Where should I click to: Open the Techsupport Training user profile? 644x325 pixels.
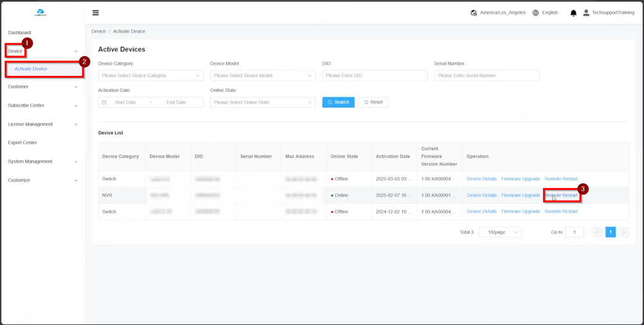(607, 13)
